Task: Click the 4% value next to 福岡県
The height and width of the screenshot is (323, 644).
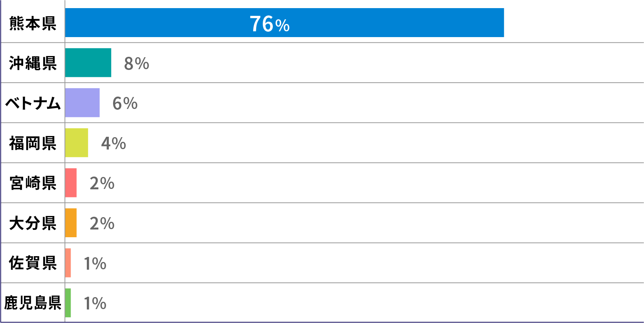Action: [x=113, y=144]
